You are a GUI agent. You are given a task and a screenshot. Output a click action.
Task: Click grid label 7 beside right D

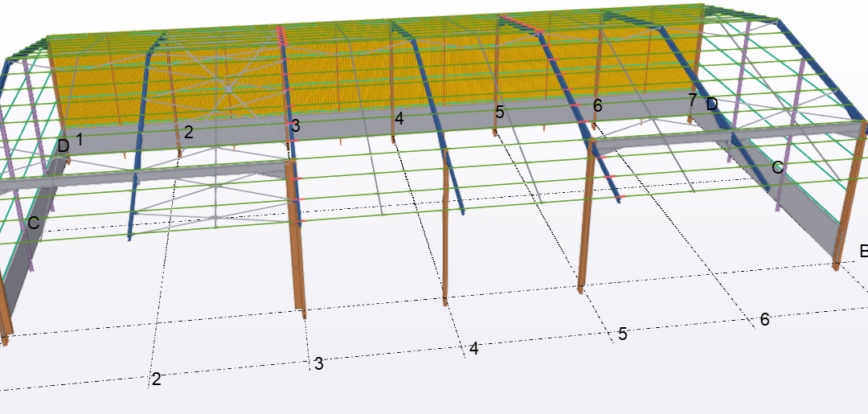pyautogui.click(x=693, y=100)
